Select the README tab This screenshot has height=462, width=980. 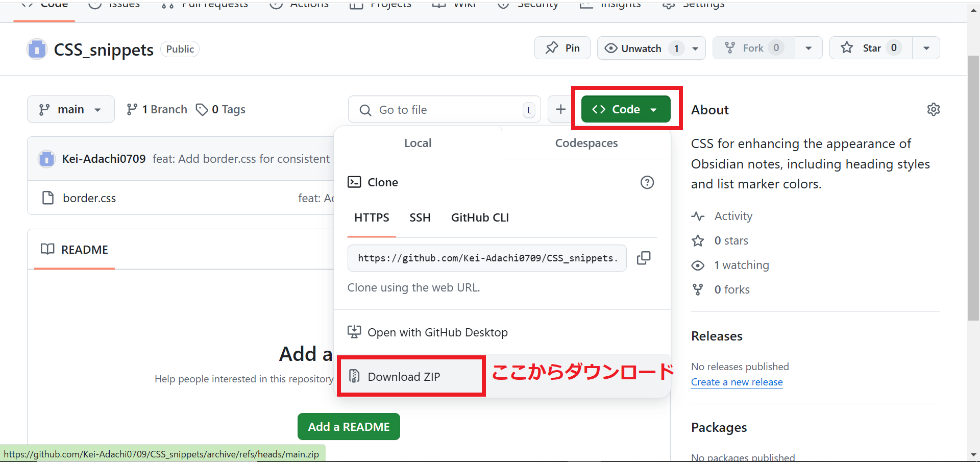tap(75, 249)
